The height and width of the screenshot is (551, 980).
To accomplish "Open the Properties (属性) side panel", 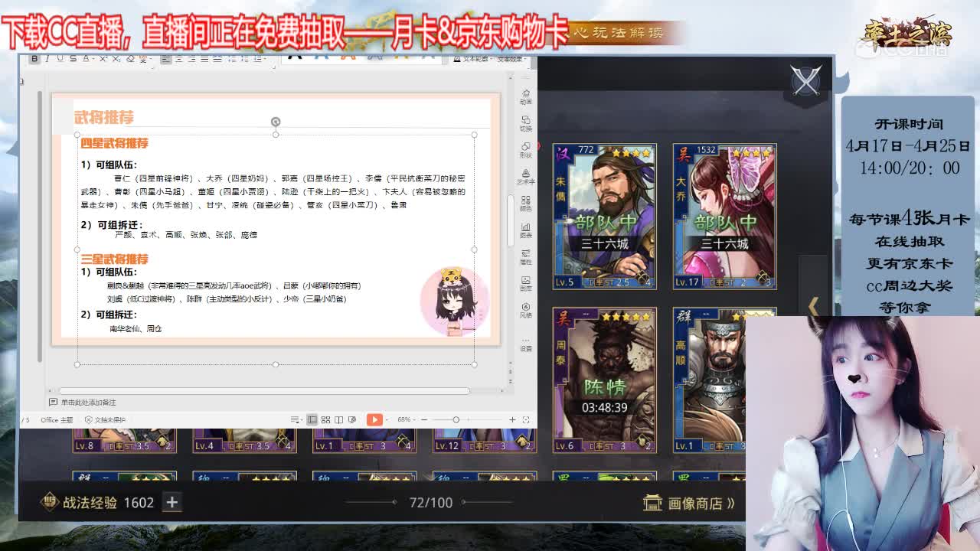I will (526, 257).
